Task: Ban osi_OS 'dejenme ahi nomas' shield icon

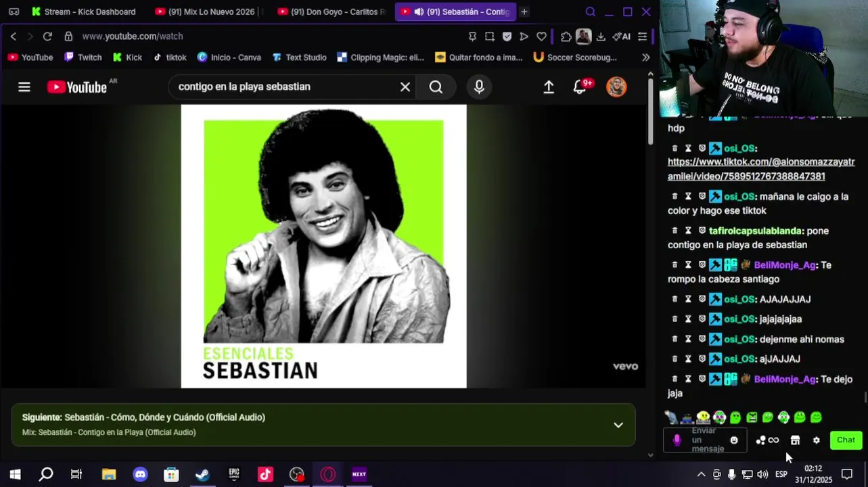Action: pos(702,339)
